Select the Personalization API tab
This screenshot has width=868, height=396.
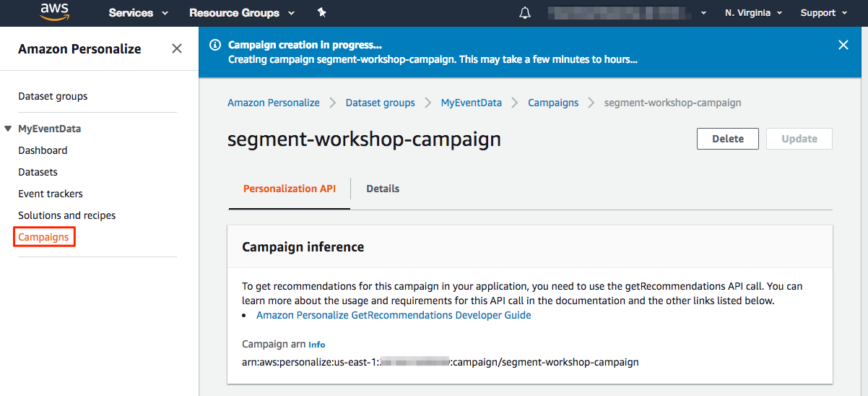point(289,189)
